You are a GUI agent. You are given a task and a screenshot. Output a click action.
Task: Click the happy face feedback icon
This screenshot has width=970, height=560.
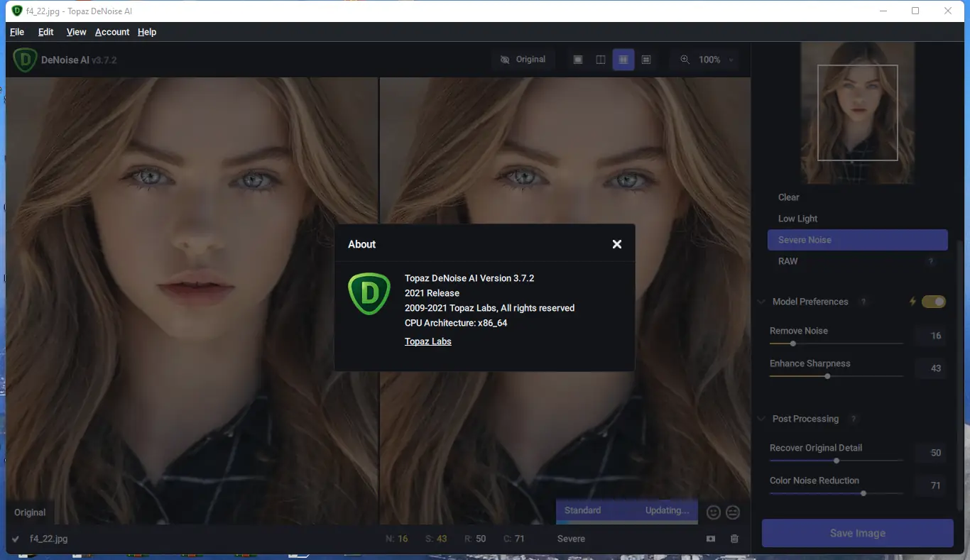pyautogui.click(x=714, y=512)
